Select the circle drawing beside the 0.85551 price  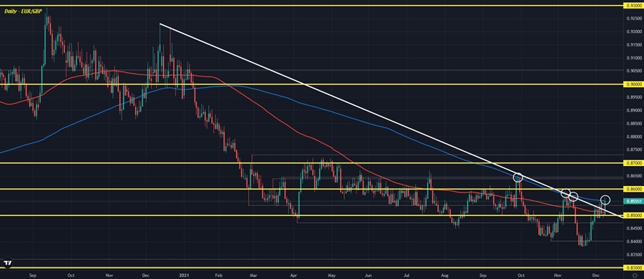pos(605,200)
